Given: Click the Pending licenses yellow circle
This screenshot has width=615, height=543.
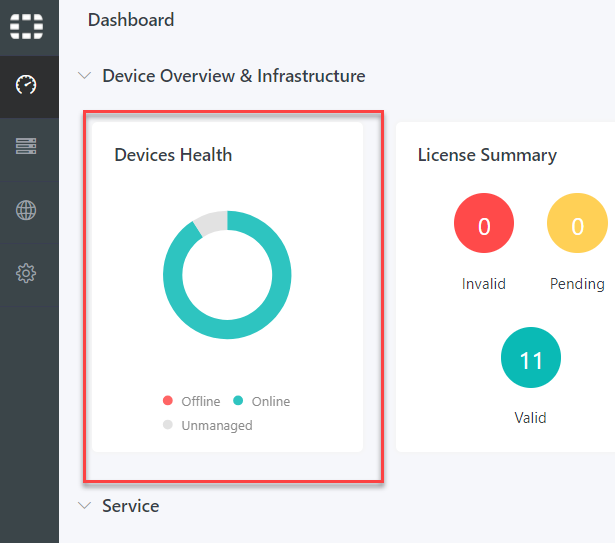Looking at the screenshot, I should point(577,223).
